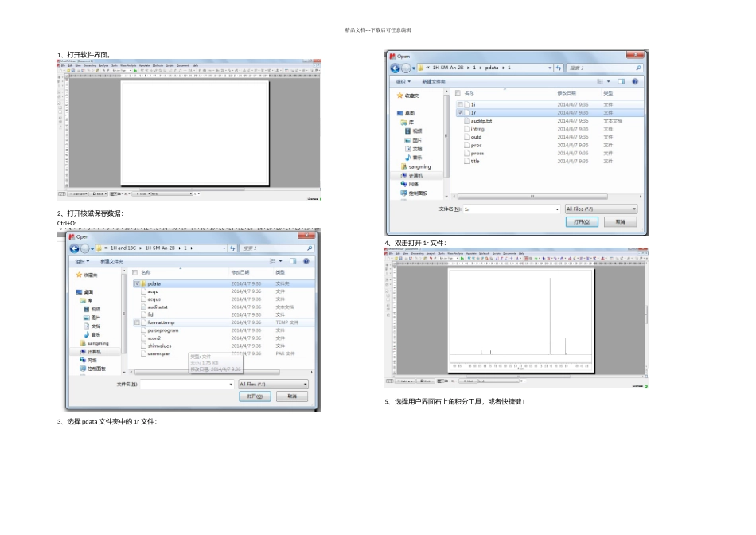
Task: Click 新建文件夹 in the dialog listing fid
Action: (111, 261)
